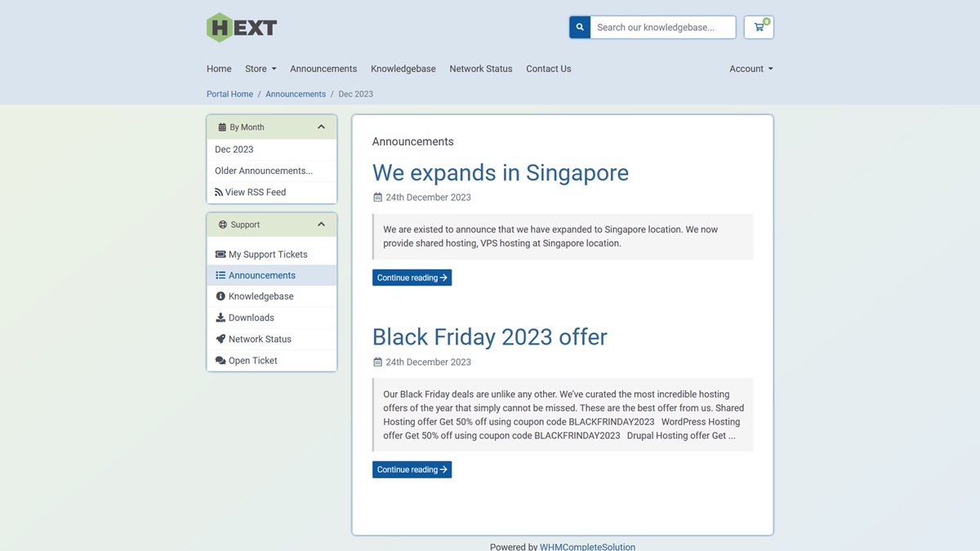Open the shopping cart icon

click(759, 28)
